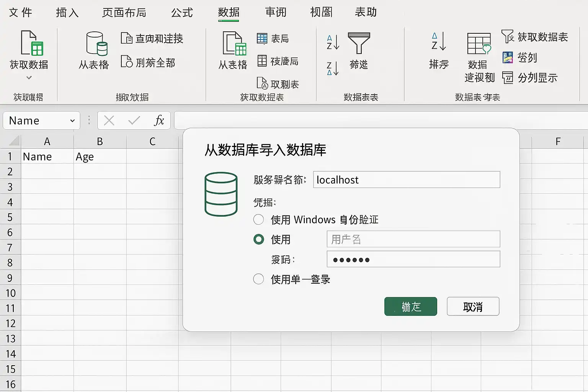Sort ascending with A-to-Z icon
The width and height of the screenshot is (588, 392).
pos(333,42)
